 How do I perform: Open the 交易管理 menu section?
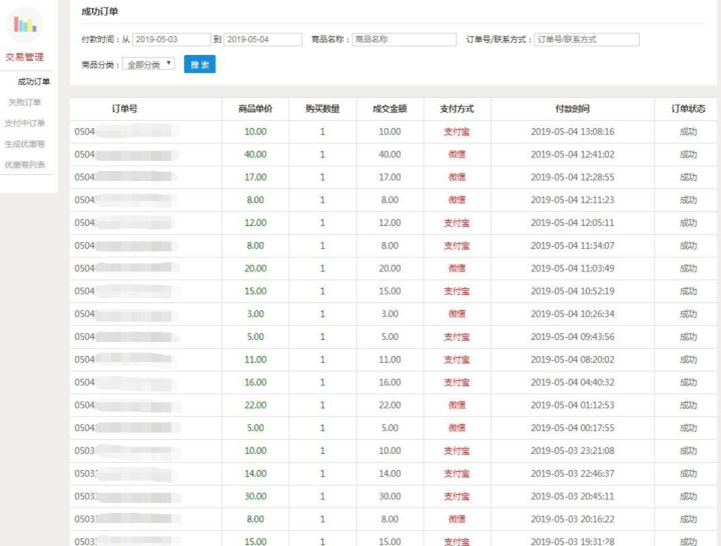click(24, 57)
